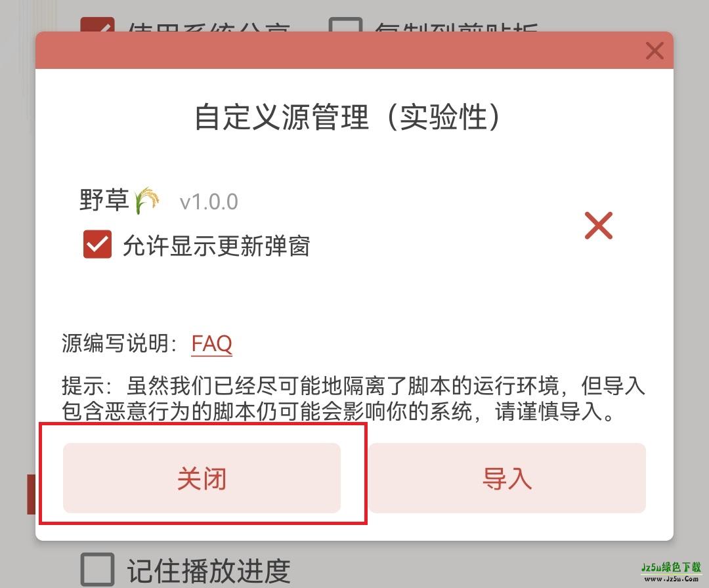
Task: Uncheck 允许显示更新弹窗 checkbox
Action: (x=97, y=244)
